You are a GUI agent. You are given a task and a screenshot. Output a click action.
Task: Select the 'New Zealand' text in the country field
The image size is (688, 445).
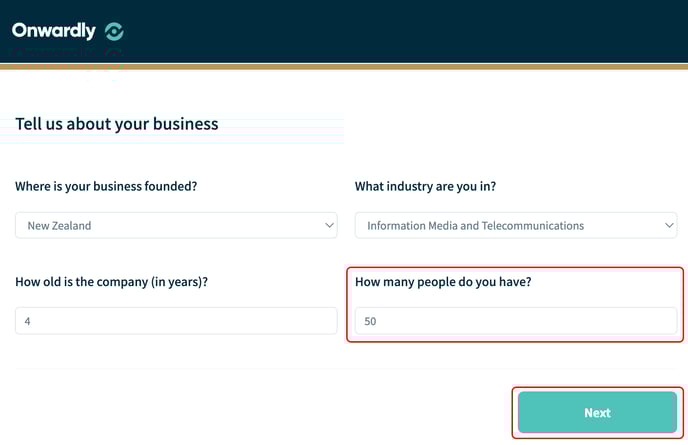pyautogui.click(x=59, y=226)
